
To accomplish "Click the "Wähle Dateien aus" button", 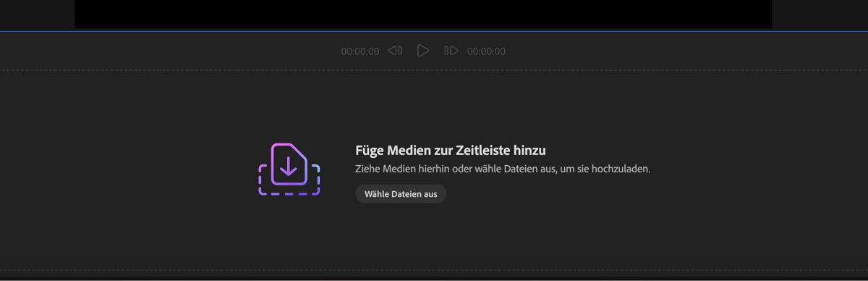I will pyautogui.click(x=401, y=193).
